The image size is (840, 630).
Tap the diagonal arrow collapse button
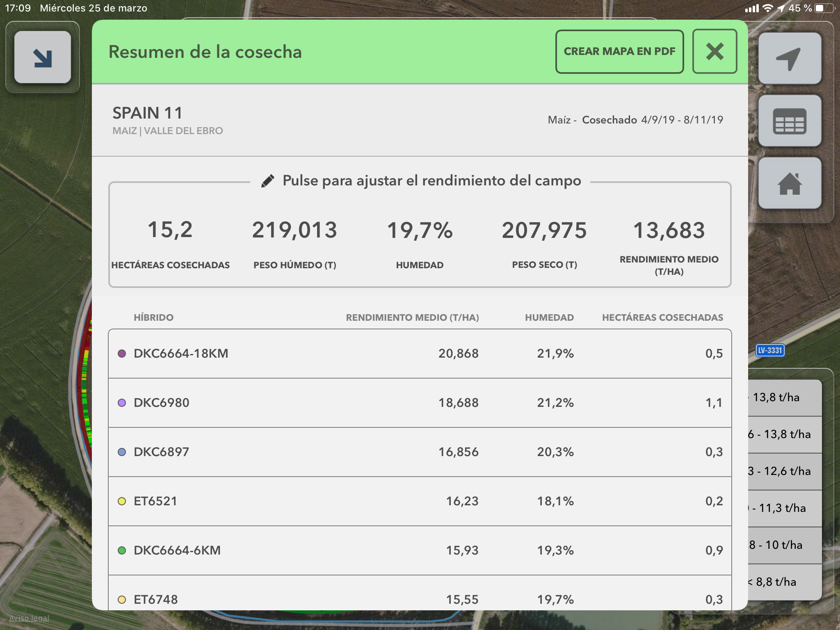coord(43,57)
